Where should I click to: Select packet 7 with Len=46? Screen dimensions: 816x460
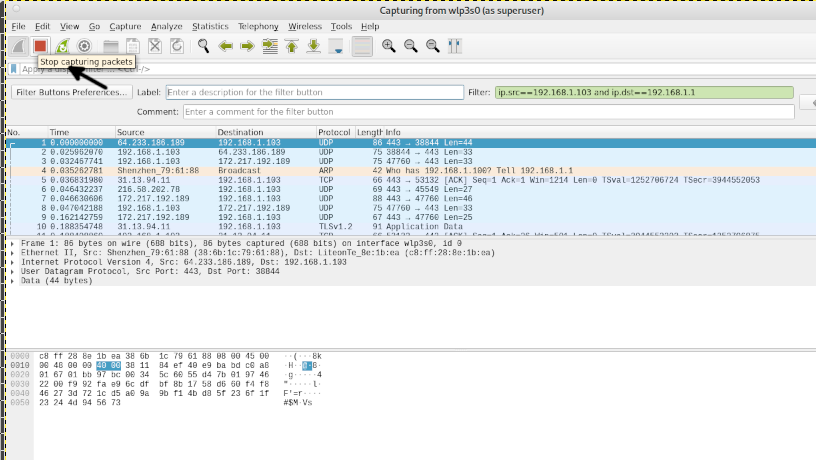click(x=411, y=199)
